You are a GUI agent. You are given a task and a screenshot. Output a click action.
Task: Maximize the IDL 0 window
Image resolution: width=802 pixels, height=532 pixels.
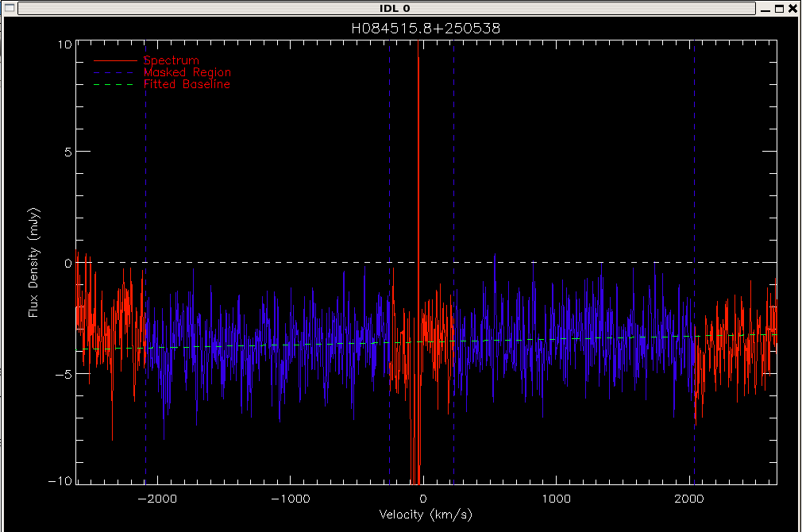point(779,9)
